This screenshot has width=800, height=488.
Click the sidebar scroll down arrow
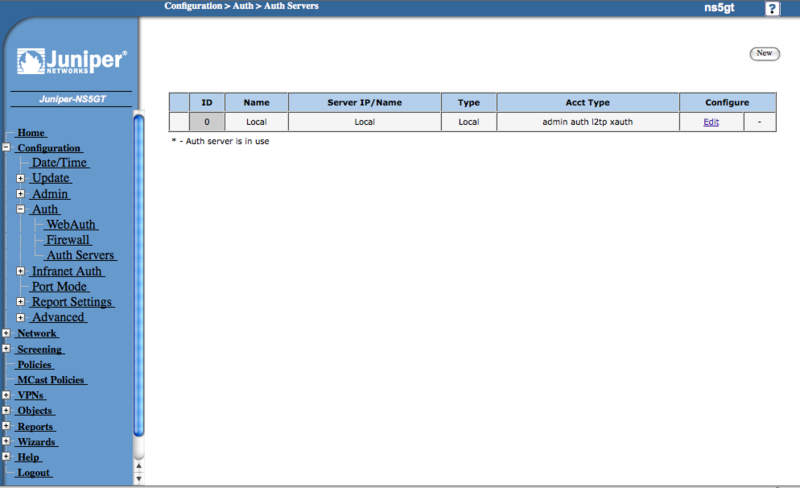click(138, 479)
